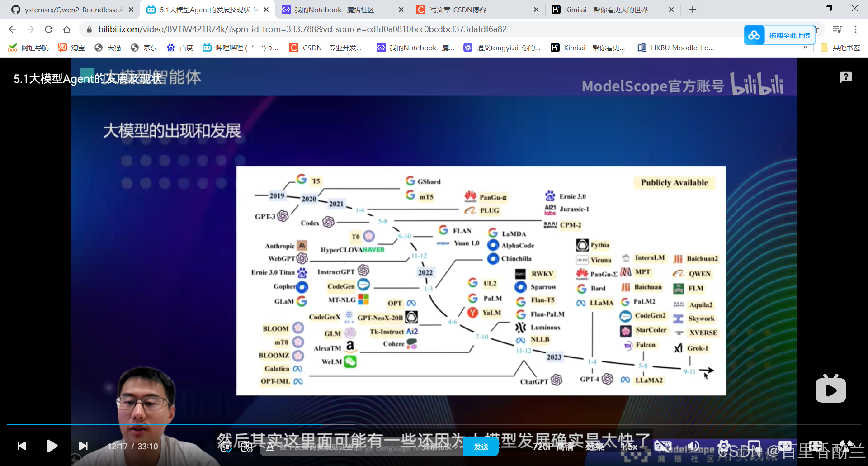Image resolution: width=868 pixels, height=466 pixels.
Task: Open the 天猫 bookmark
Action: pos(108,48)
